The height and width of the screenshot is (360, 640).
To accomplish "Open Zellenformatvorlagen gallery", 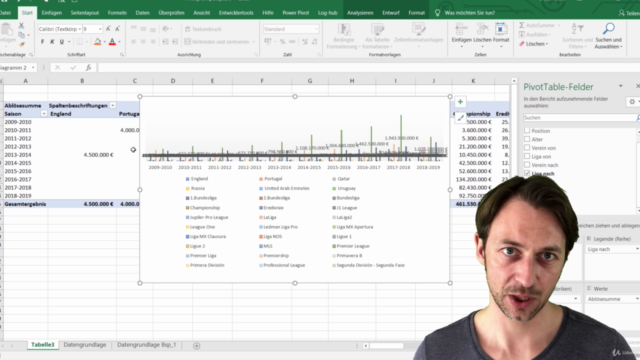I will (x=418, y=34).
